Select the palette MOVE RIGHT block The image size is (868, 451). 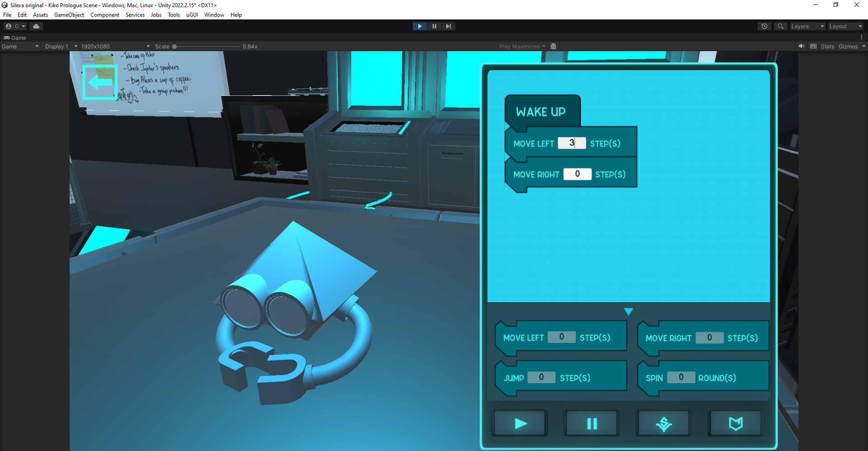703,338
